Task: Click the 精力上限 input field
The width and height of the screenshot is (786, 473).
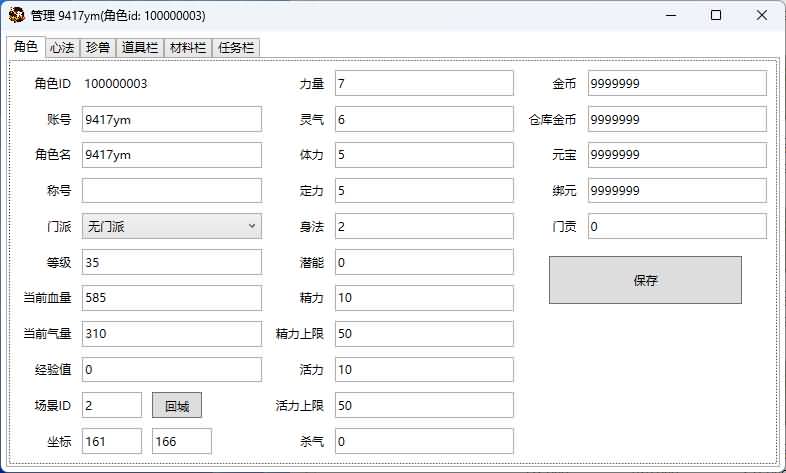Action: point(424,334)
